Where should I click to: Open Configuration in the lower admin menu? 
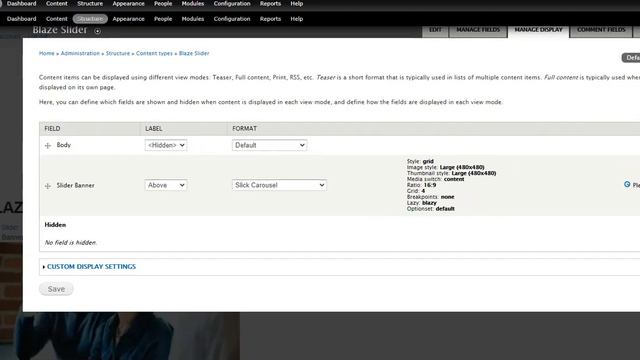pos(232,19)
